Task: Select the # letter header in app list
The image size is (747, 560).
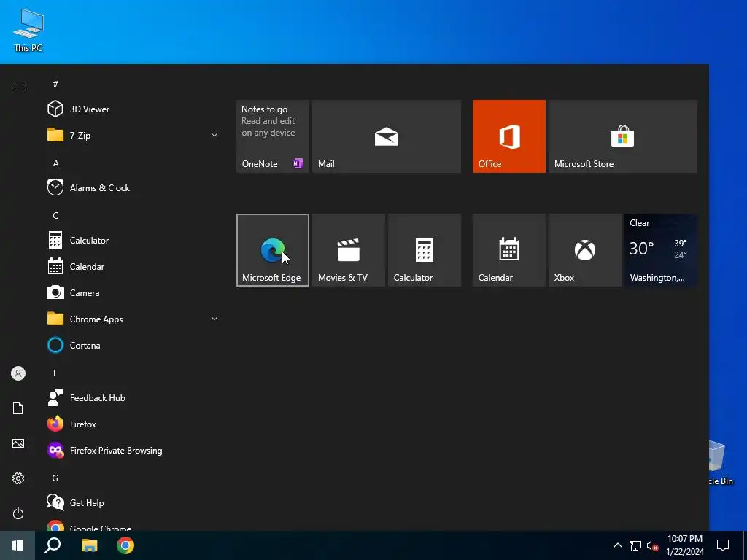Action: (x=55, y=84)
